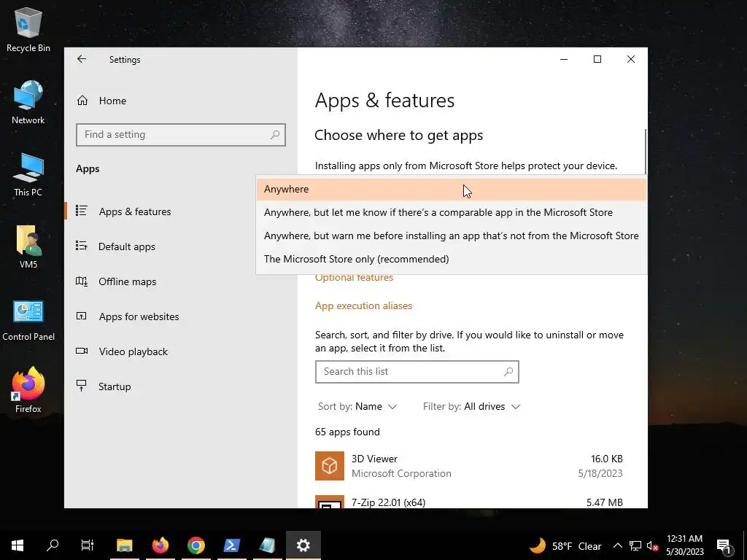Click magnifier icon in Search this list
Viewport: 747px width, 560px height.
(x=508, y=371)
